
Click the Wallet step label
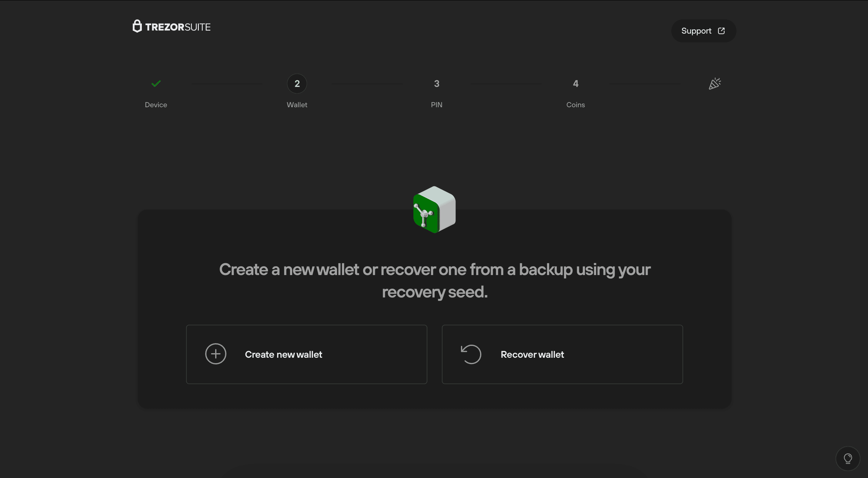pos(297,105)
